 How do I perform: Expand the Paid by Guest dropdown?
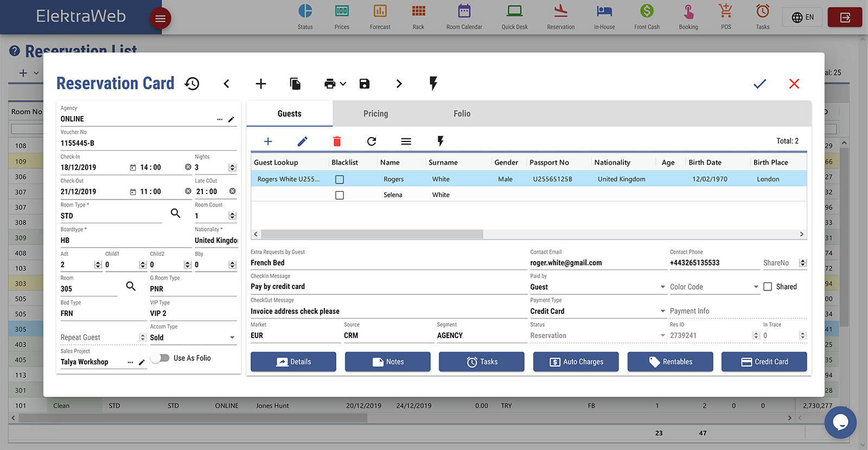tap(662, 287)
